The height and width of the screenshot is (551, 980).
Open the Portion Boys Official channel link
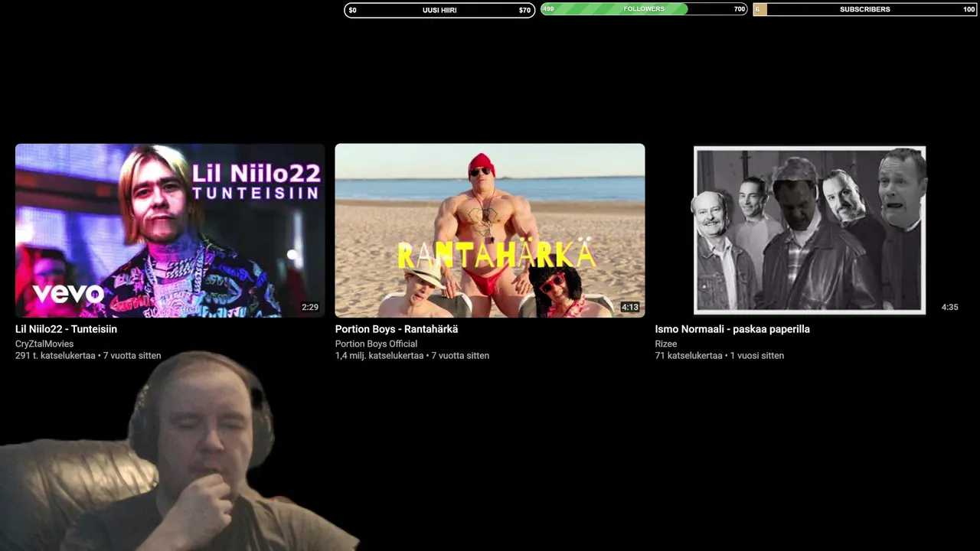coord(376,344)
